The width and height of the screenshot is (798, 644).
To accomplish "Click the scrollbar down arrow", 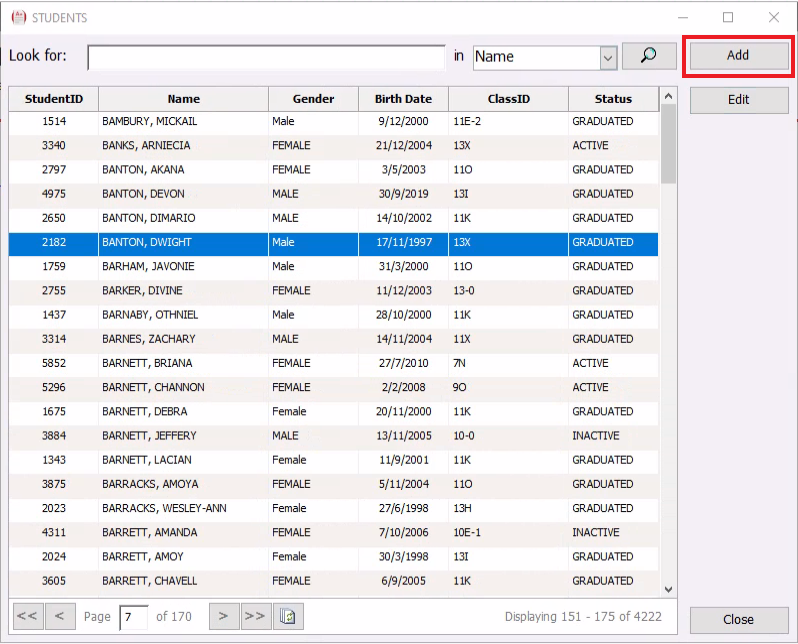I will pyautogui.click(x=669, y=590).
